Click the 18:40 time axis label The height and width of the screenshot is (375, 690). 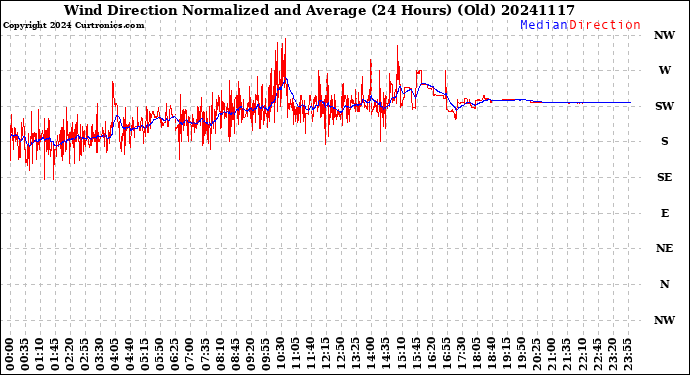[491, 354]
